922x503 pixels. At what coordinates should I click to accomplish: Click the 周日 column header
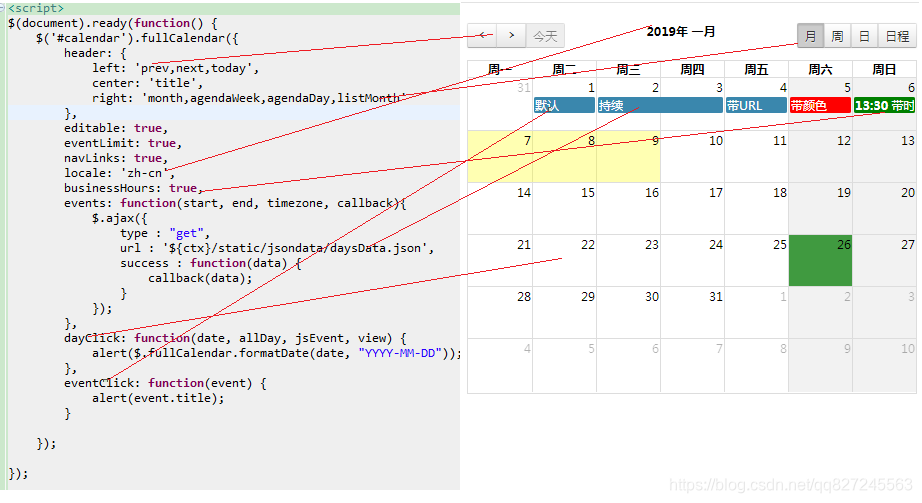[x=884, y=69]
